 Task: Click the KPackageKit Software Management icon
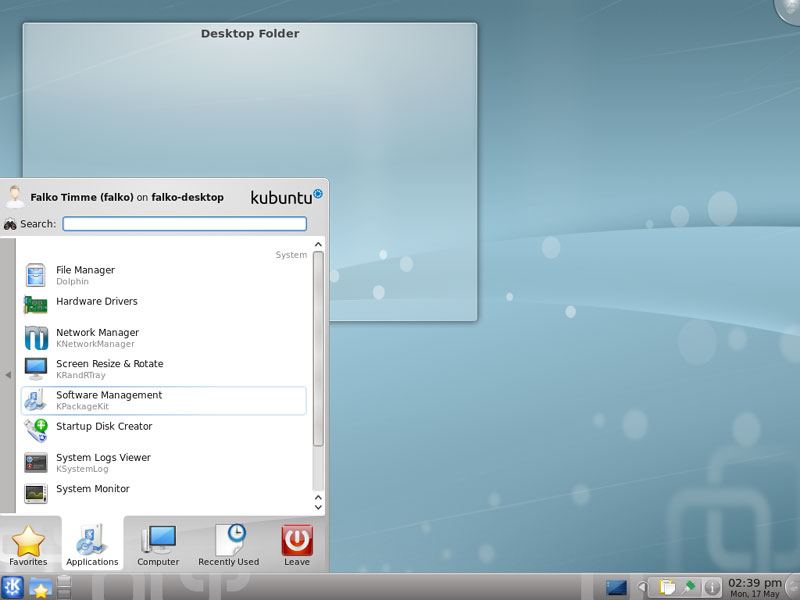click(36, 400)
